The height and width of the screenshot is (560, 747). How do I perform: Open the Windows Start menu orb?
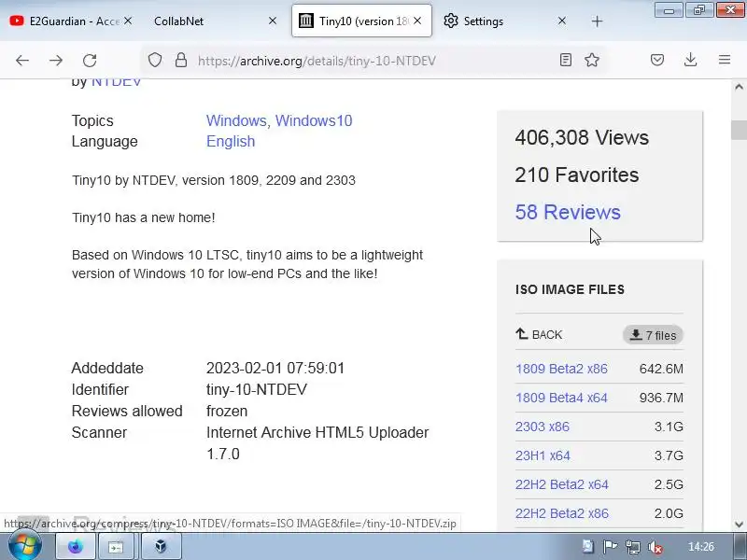[x=25, y=545]
